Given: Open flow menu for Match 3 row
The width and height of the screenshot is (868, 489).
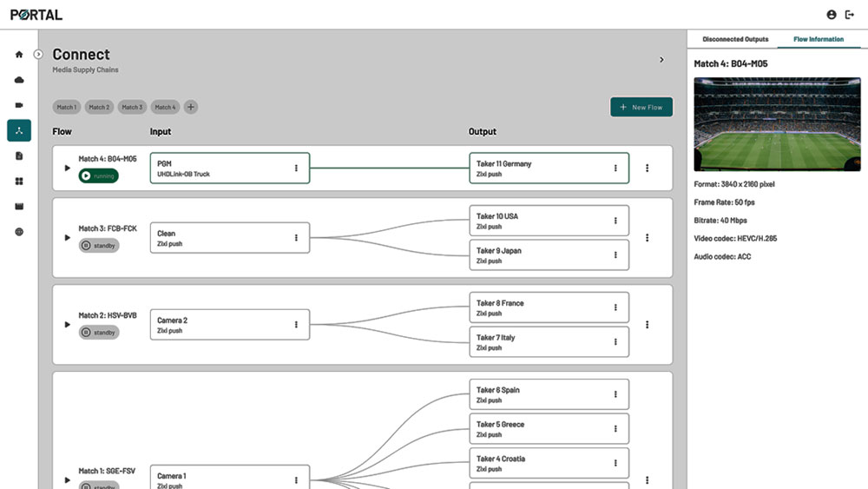Looking at the screenshot, I should [648, 238].
